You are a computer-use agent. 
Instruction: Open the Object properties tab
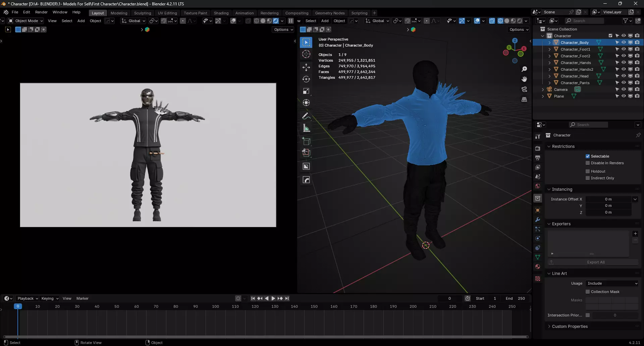tap(538, 210)
